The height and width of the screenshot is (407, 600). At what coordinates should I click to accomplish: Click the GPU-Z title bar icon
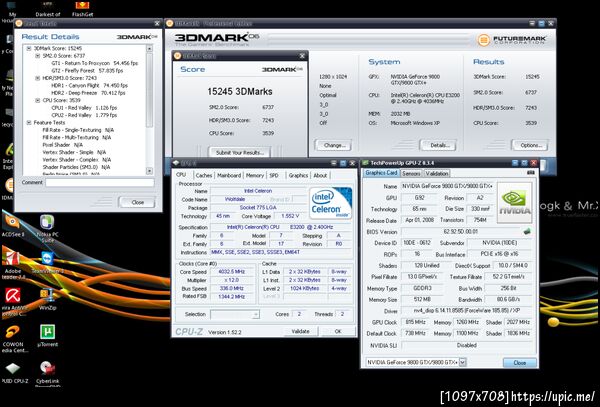point(365,163)
